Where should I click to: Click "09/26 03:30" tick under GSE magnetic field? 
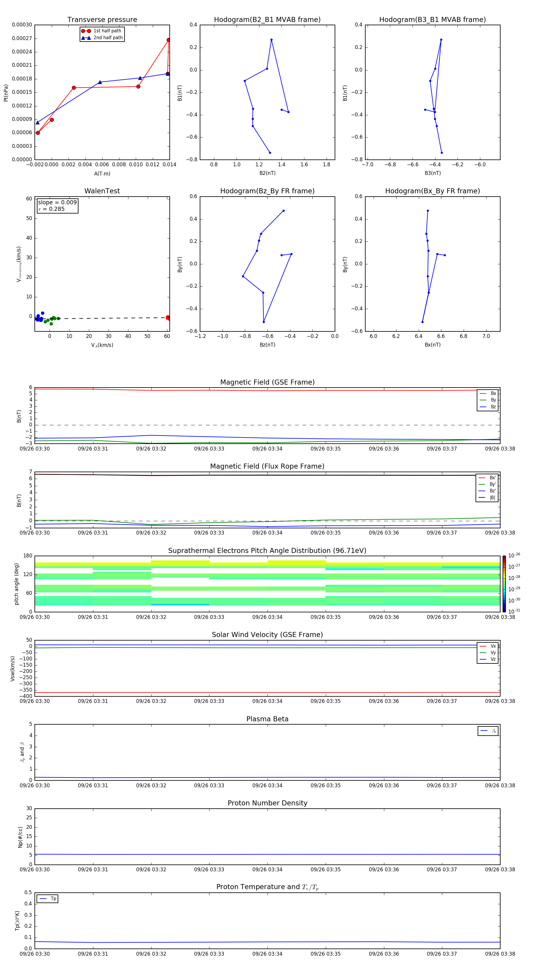(35, 449)
